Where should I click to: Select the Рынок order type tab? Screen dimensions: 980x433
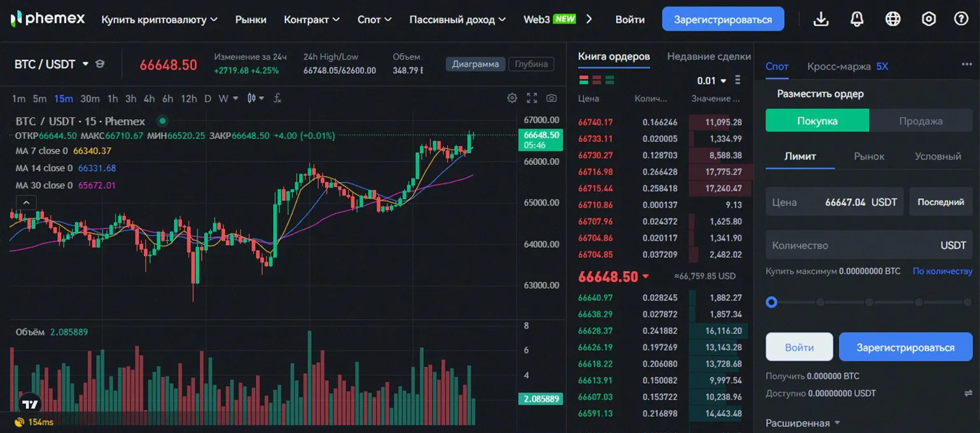click(869, 156)
